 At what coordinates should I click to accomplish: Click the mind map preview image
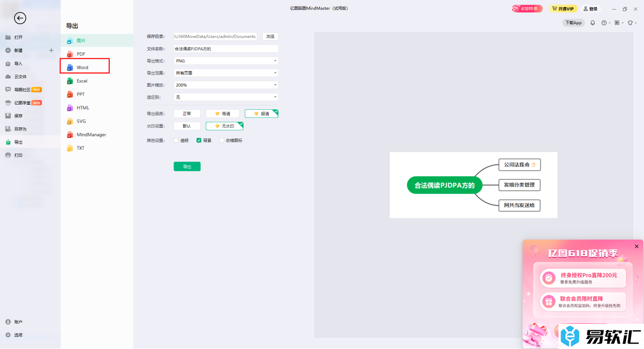pyautogui.click(x=473, y=185)
